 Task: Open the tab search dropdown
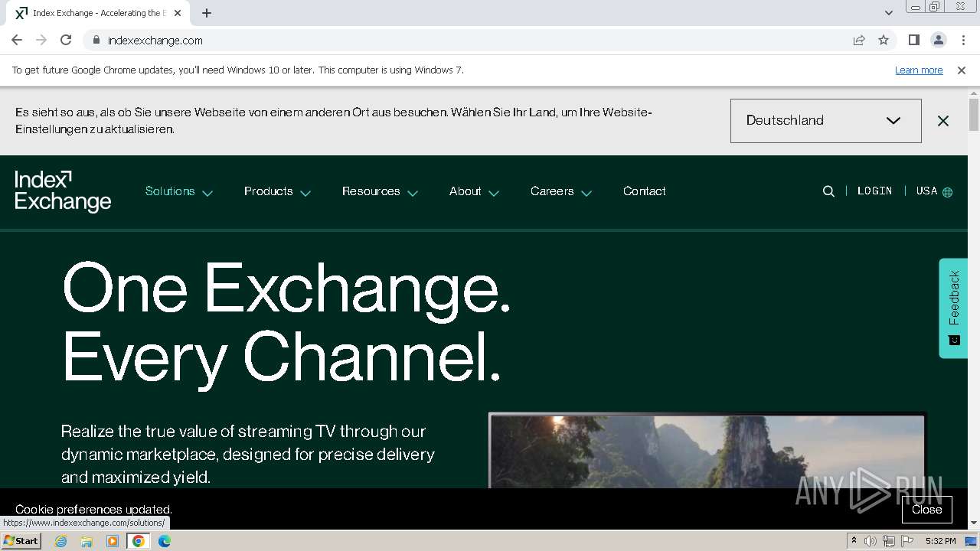888,13
